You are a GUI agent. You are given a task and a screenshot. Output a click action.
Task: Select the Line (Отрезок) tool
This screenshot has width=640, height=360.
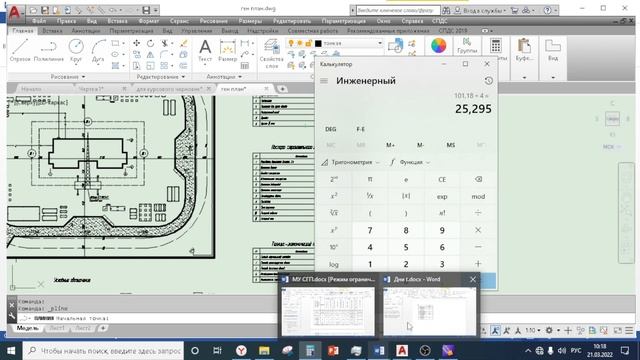[20, 51]
